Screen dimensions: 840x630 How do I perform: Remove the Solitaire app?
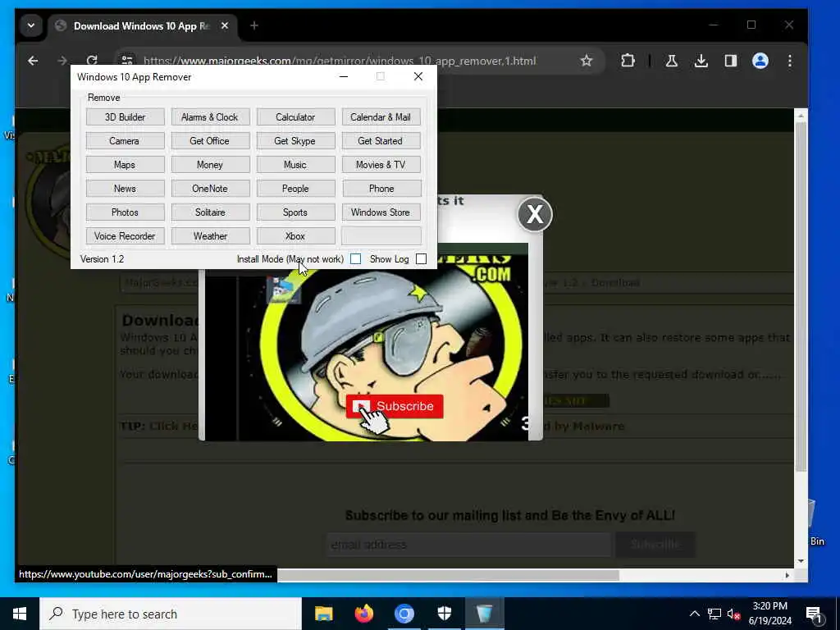(210, 212)
